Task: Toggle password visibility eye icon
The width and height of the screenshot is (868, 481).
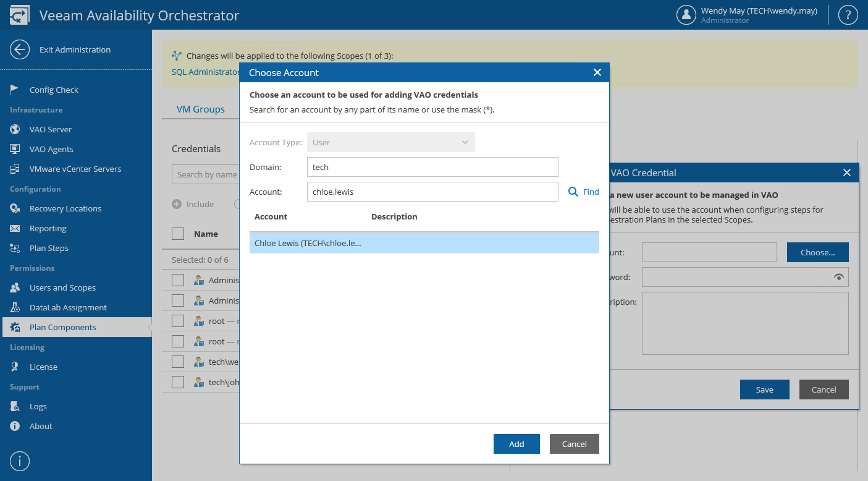Action: point(838,277)
